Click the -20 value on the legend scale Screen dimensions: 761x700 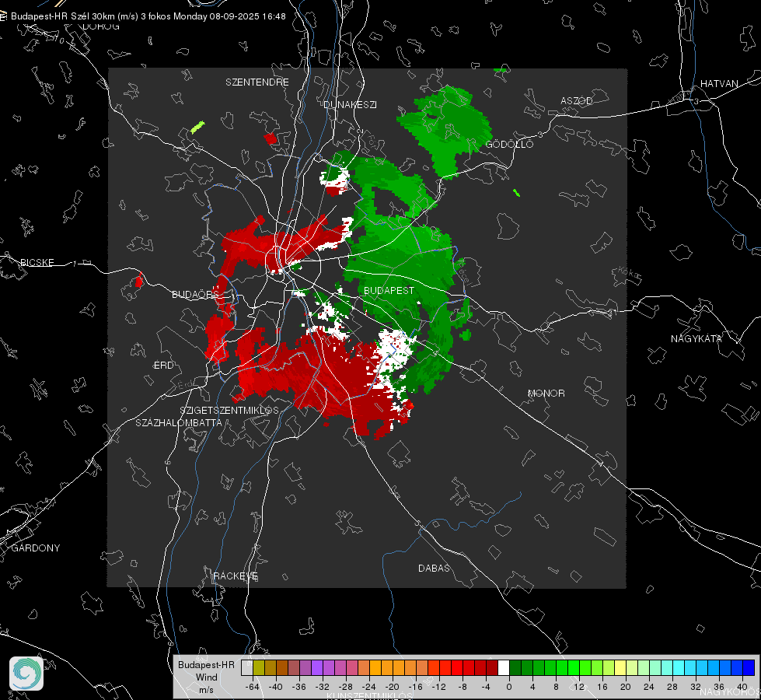coord(392,687)
